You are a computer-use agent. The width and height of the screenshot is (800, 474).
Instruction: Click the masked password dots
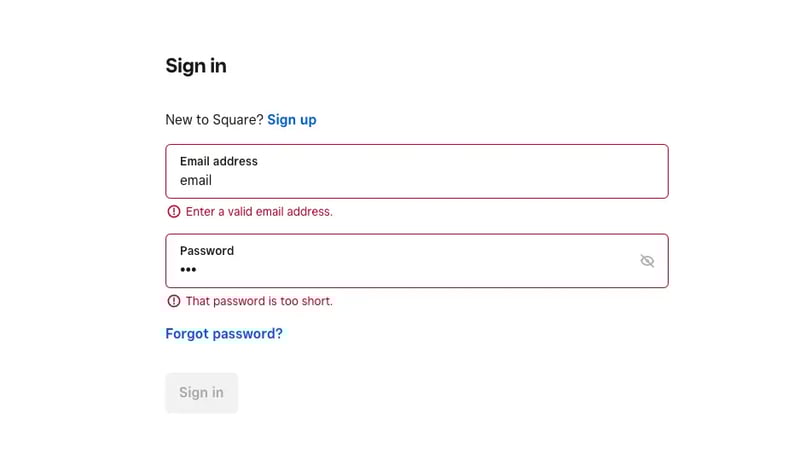[x=188, y=270]
